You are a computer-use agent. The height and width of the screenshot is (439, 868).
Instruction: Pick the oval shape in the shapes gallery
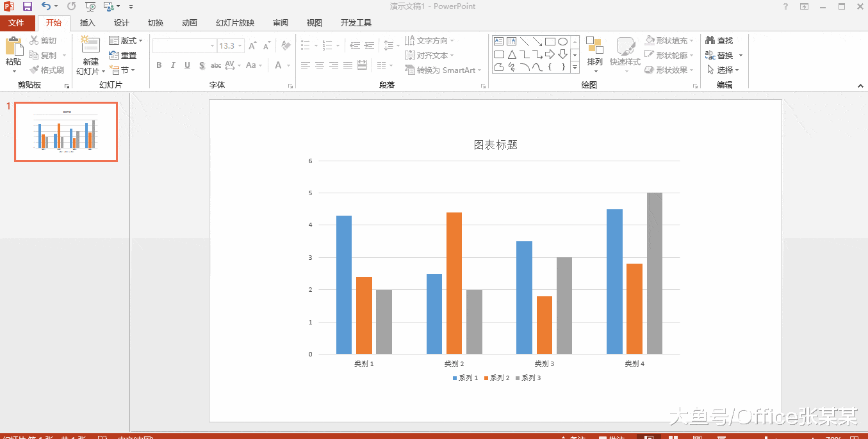tap(563, 41)
